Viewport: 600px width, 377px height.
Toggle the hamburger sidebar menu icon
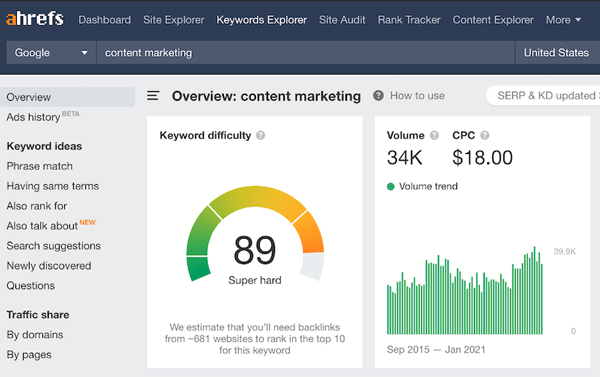point(153,95)
